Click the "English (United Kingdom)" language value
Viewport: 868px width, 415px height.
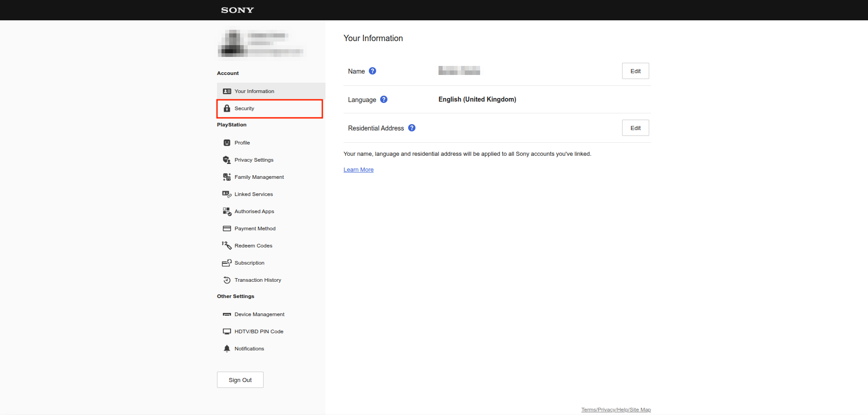click(477, 99)
